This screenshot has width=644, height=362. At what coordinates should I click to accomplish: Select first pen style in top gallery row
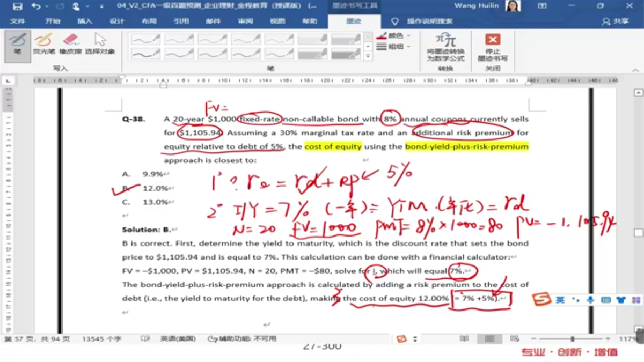pos(145,39)
